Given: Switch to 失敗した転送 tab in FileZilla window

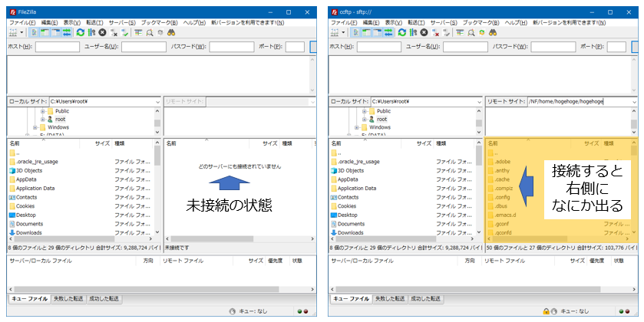Looking at the screenshot, I should tap(68, 299).
